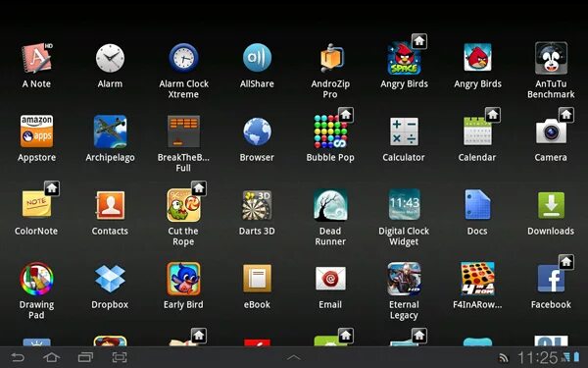
Task: Open Cut the Rope game
Action: point(183,205)
